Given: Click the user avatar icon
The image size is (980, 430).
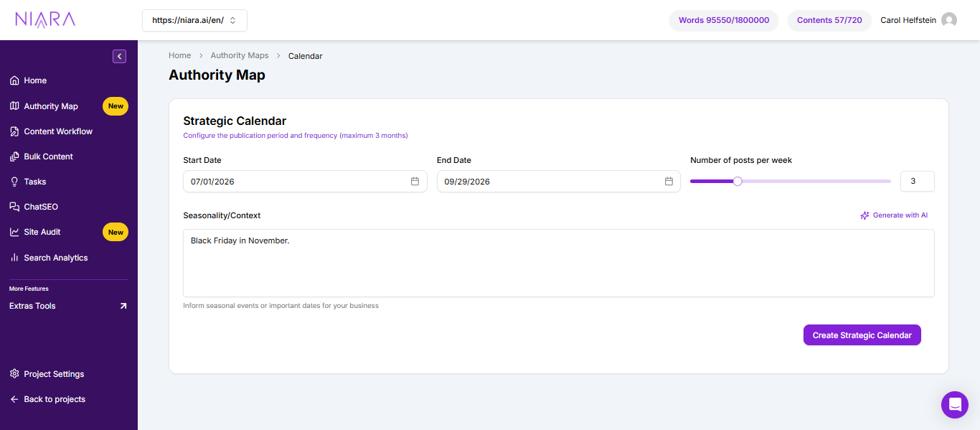Looking at the screenshot, I should coord(949,20).
